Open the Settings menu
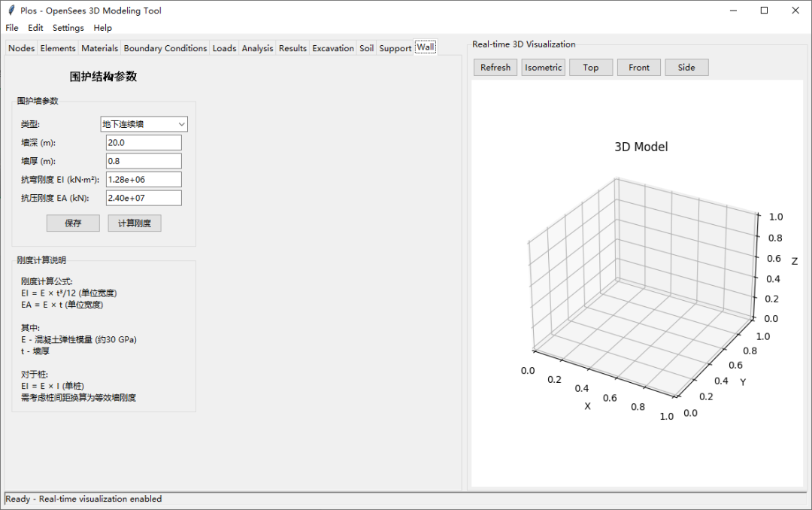The width and height of the screenshot is (812, 510). [x=68, y=28]
